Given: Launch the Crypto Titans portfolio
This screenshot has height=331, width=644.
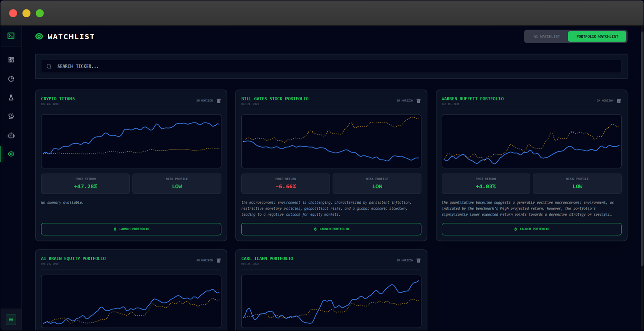Looking at the screenshot, I should click(x=131, y=229).
